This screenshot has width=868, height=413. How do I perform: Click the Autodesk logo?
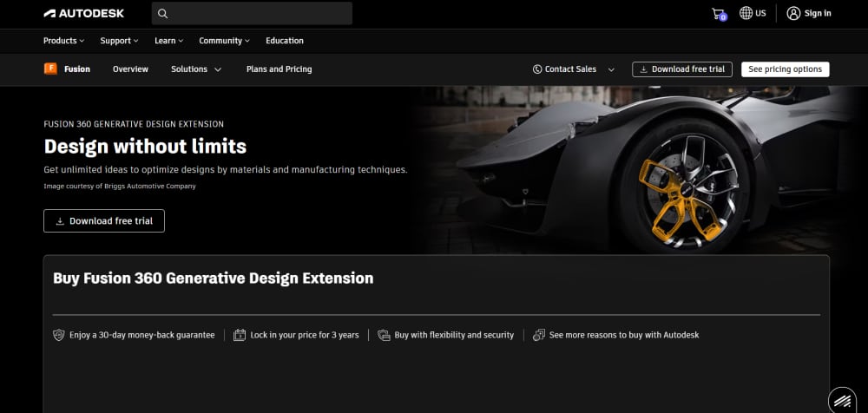coord(84,13)
